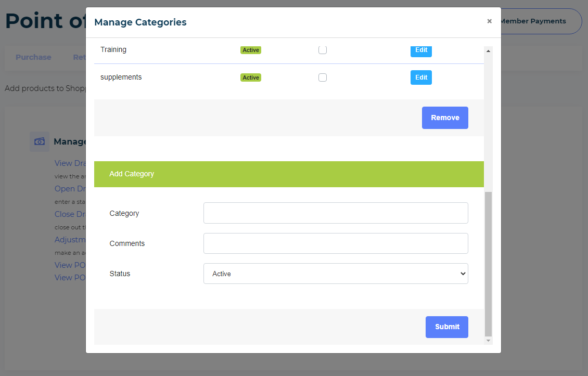Submit the new category form
Viewport: 588px width, 376px height.
pos(446,327)
